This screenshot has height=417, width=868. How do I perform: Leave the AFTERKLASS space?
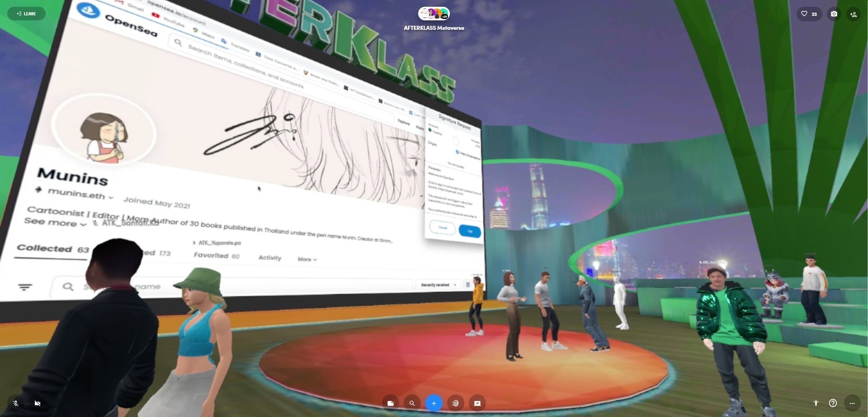tap(26, 14)
